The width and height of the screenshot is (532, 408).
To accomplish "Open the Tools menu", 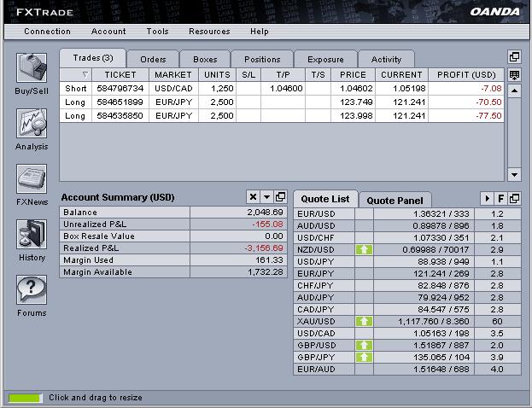I will [x=157, y=32].
